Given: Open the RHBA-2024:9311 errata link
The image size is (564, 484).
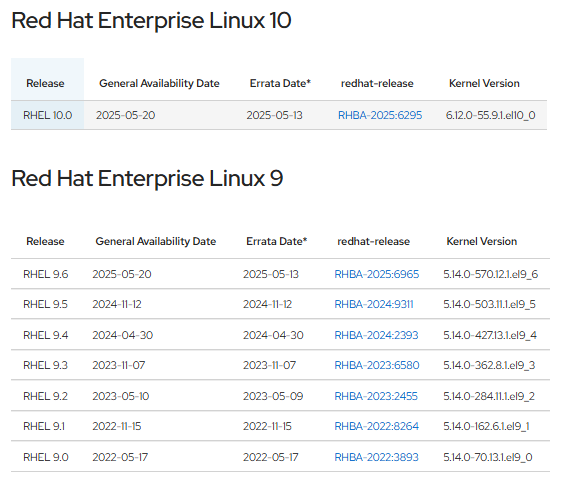Looking at the screenshot, I should [x=374, y=305].
